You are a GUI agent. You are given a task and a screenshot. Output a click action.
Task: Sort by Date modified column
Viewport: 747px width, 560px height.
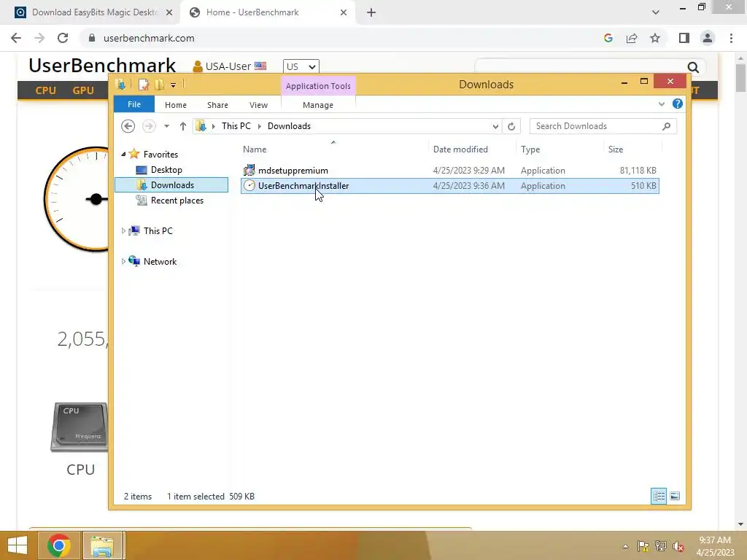coord(460,149)
